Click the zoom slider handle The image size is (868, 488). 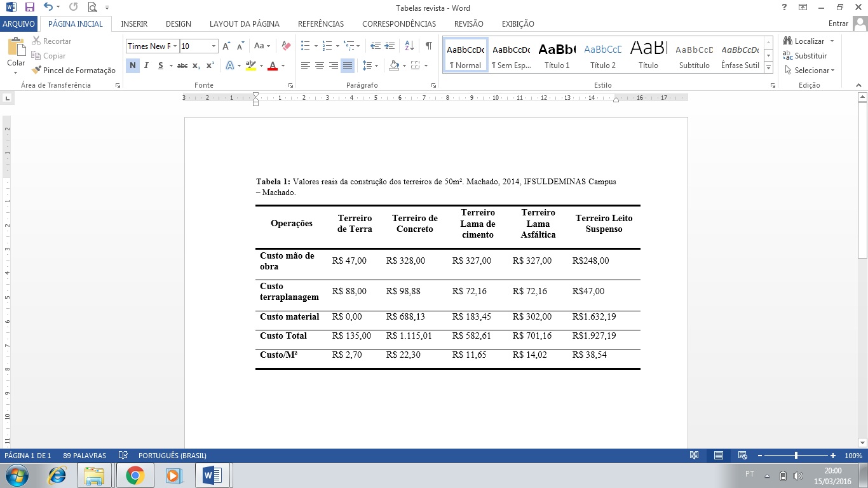796,456
